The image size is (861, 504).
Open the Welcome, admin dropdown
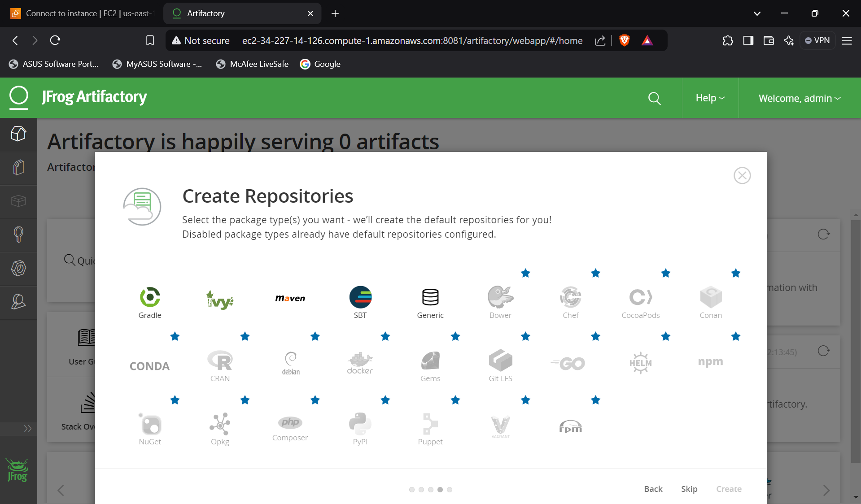[x=799, y=98]
